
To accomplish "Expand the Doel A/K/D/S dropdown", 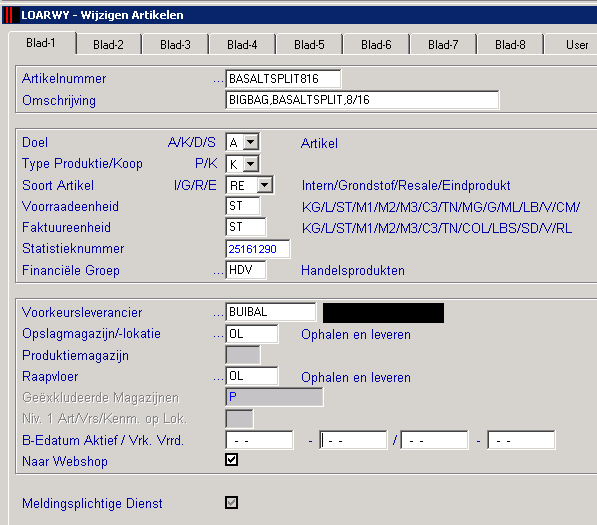I will coord(251,142).
